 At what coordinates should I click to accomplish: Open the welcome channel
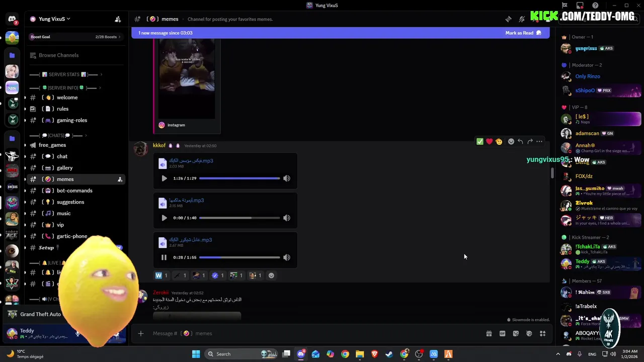point(75,98)
